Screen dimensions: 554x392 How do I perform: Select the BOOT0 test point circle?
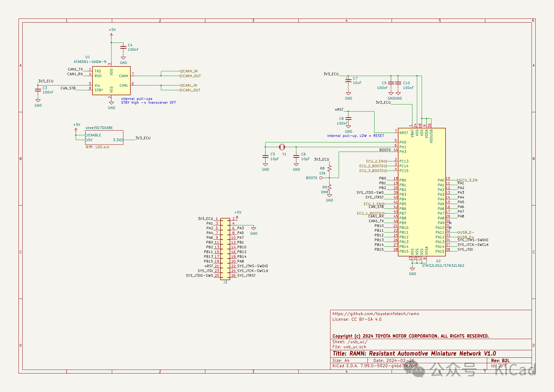[x=321, y=178]
